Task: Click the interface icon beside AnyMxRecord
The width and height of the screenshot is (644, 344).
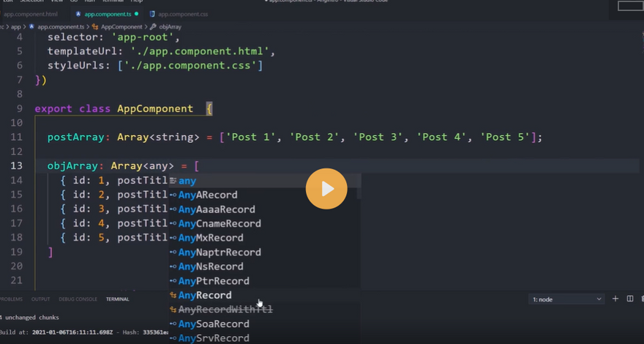Action: click(173, 238)
